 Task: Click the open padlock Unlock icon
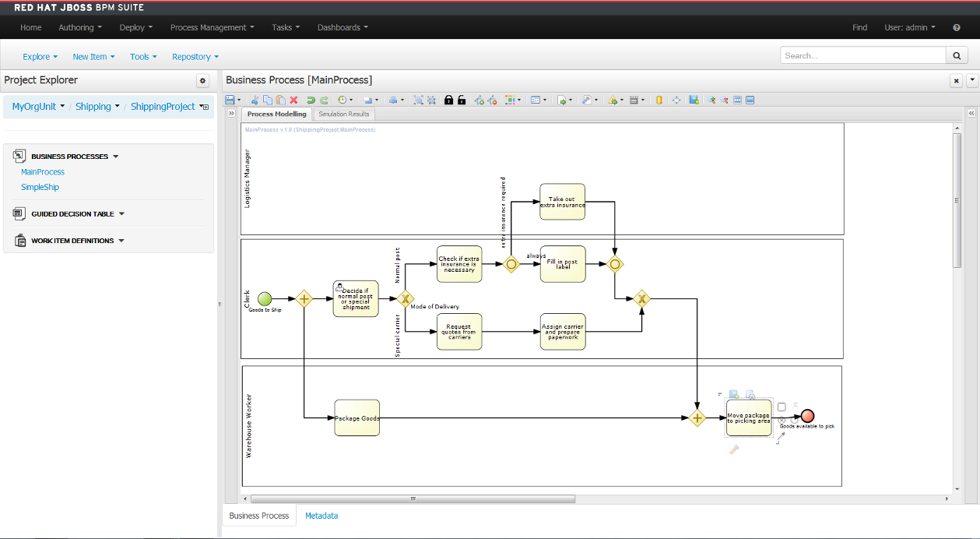click(462, 100)
